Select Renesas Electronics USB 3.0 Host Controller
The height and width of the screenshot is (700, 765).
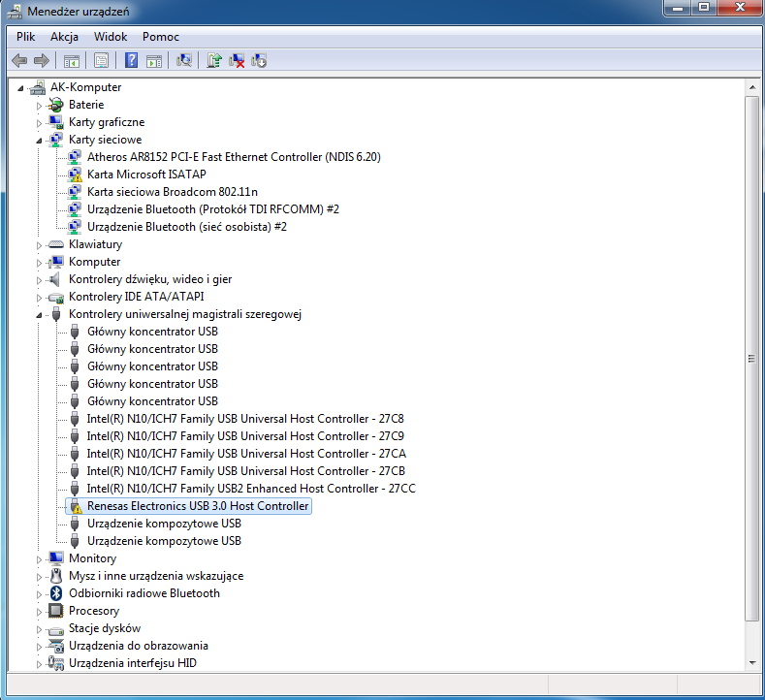(x=198, y=506)
